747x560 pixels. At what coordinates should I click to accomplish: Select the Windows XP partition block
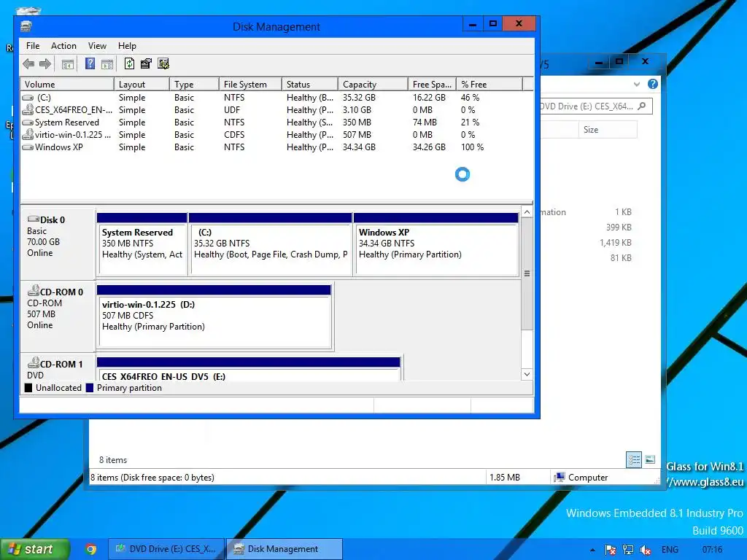click(x=436, y=244)
